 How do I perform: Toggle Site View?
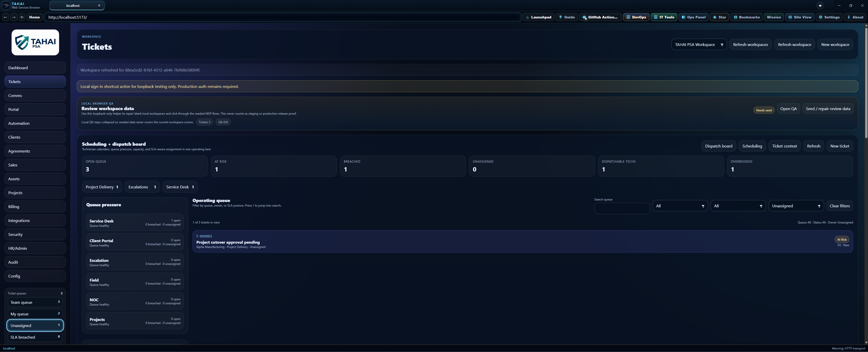pos(800,17)
